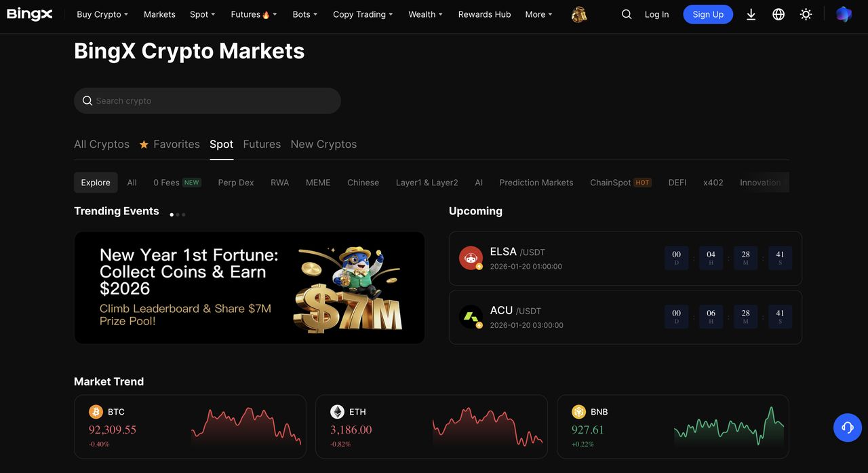
Task: Switch to the Futures markets tab
Action: click(262, 144)
